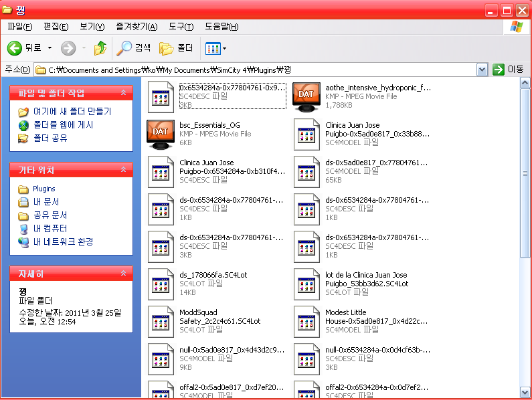
Task: Click the network places globe icon
Action: (x=23, y=242)
